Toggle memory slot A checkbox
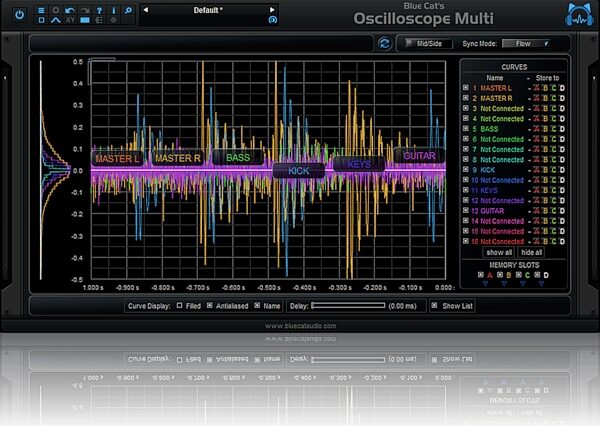600x426 pixels. point(481,274)
